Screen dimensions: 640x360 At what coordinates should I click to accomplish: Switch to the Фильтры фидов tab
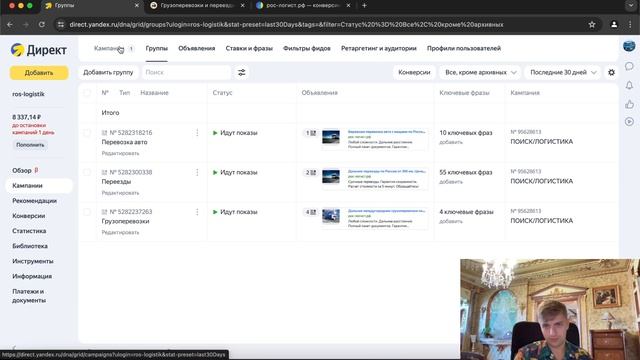(x=307, y=48)
